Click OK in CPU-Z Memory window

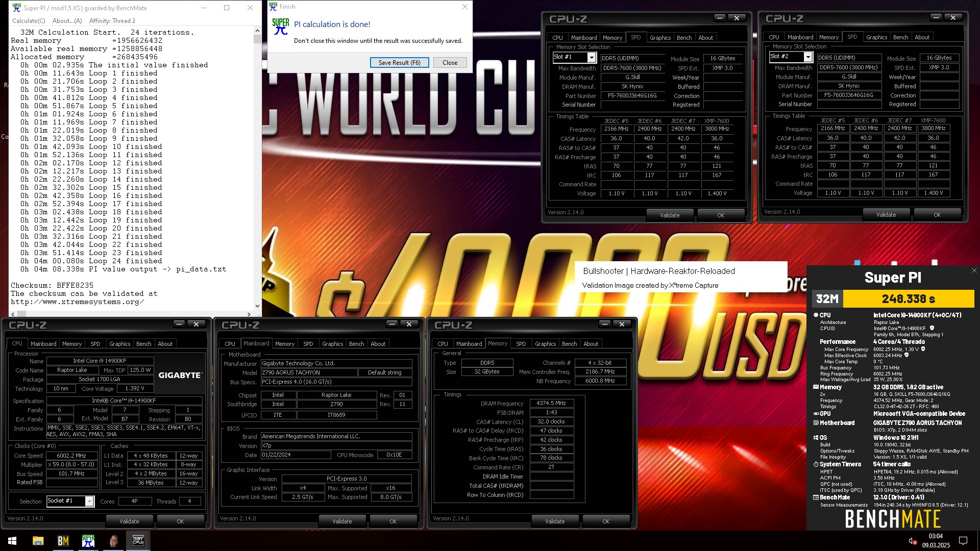tap(606, 521)
